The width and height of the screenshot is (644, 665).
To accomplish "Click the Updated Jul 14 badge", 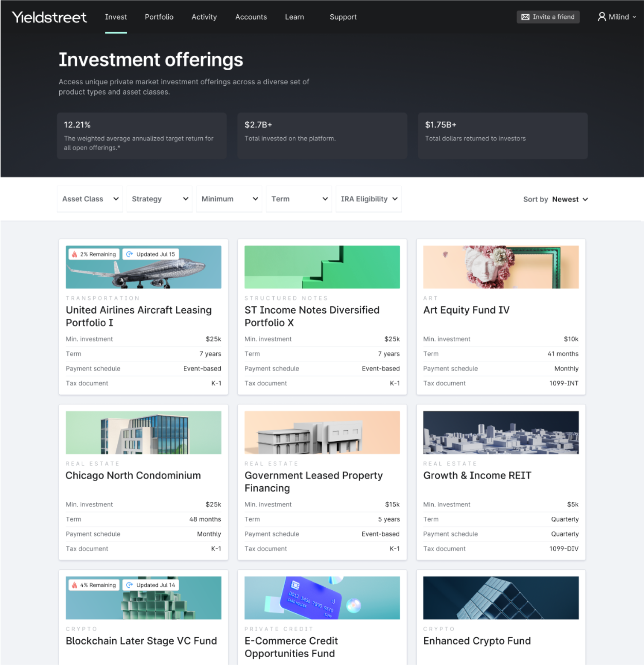I will (151, 585).
